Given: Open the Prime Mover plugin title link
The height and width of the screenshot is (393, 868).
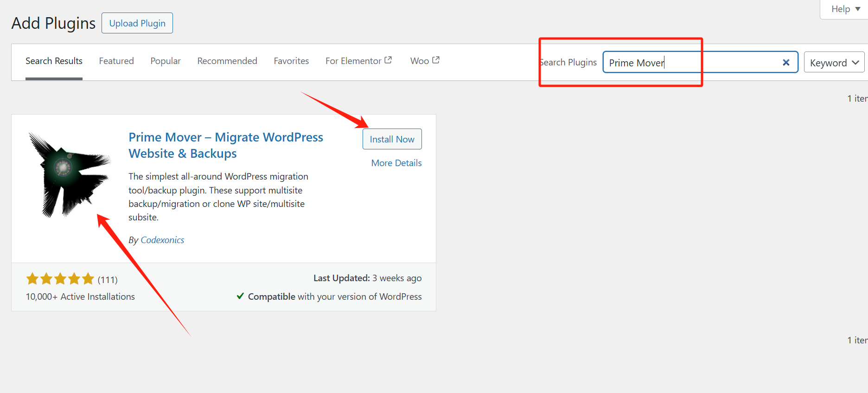Looking at the screenshot, I should [226, 145].
